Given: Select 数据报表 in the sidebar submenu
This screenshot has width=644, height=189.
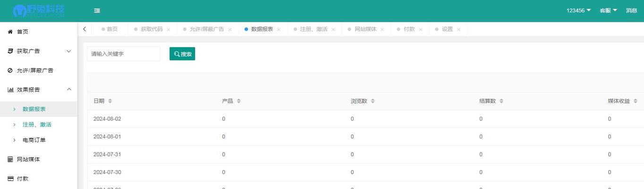Looking at the screenshot, I should (38, 109).
